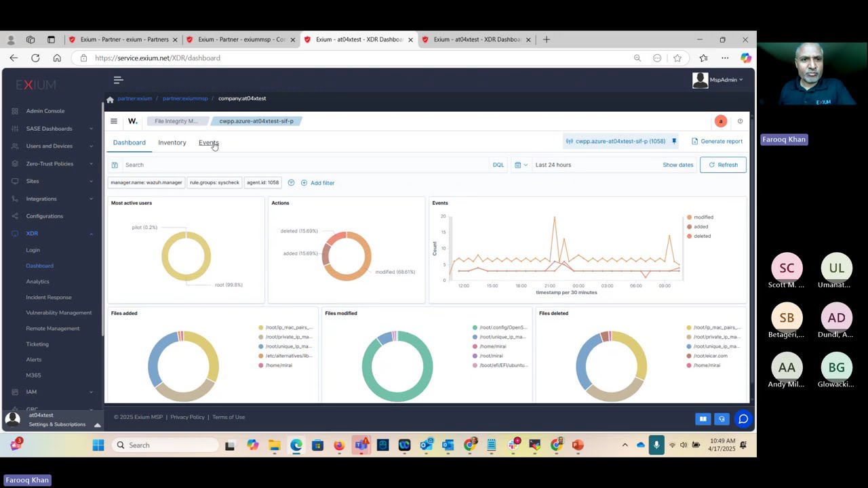Image resolution: width=868 pixels, height=488 pixels.
Task: Open the filter options funnel icon
Action: click(291, 183)
